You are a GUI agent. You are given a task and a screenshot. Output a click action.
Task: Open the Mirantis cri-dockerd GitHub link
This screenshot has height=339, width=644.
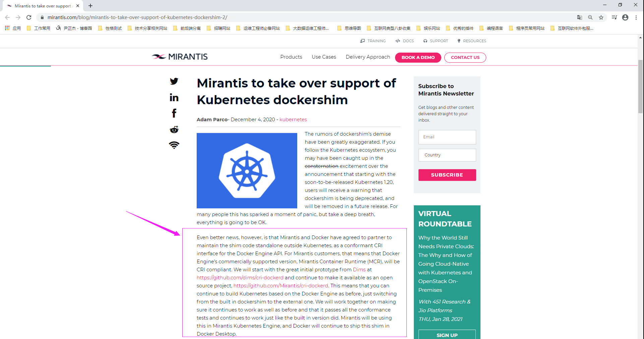[x=281, y=286]
